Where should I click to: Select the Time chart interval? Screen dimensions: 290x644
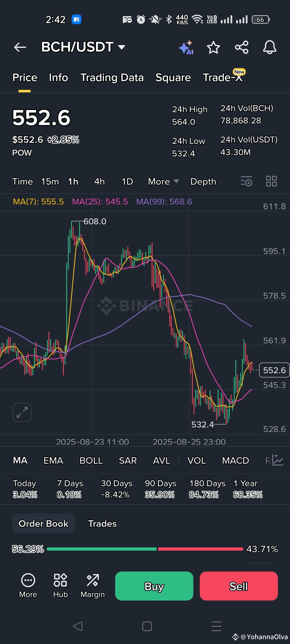[23, 182]
